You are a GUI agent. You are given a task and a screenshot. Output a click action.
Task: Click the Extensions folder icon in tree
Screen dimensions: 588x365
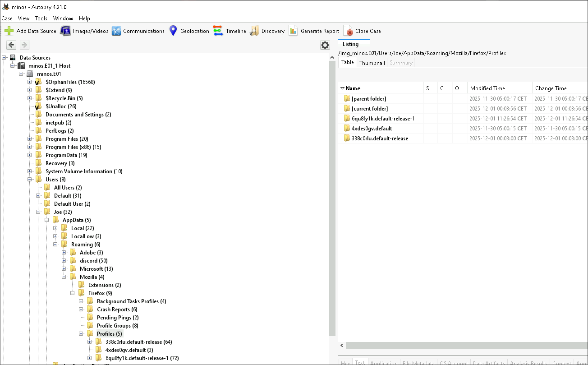pyautogui.click(x=81, y=285)
